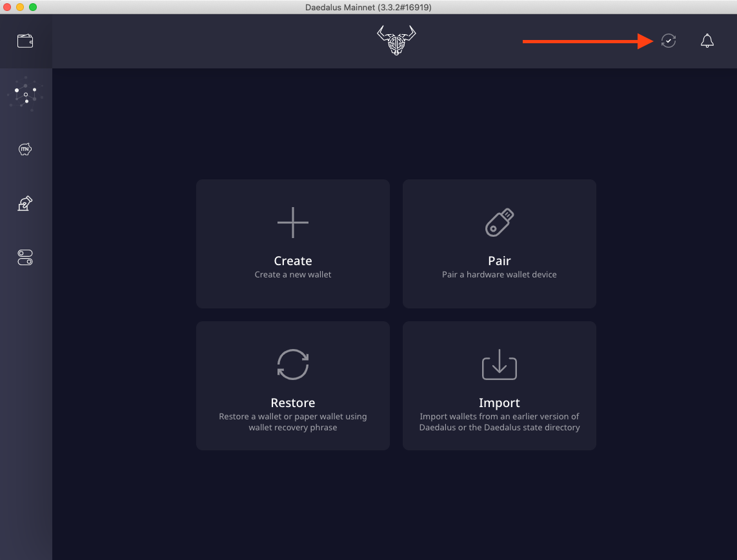Click the Import description mentioning Daedalus state directory
Viewport: 737px width, 560px height.
coord(499,422)
